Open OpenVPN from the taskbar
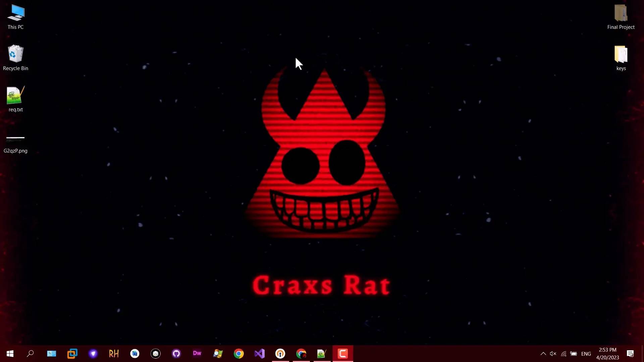 pyautogui.click(x=280, y=354)
